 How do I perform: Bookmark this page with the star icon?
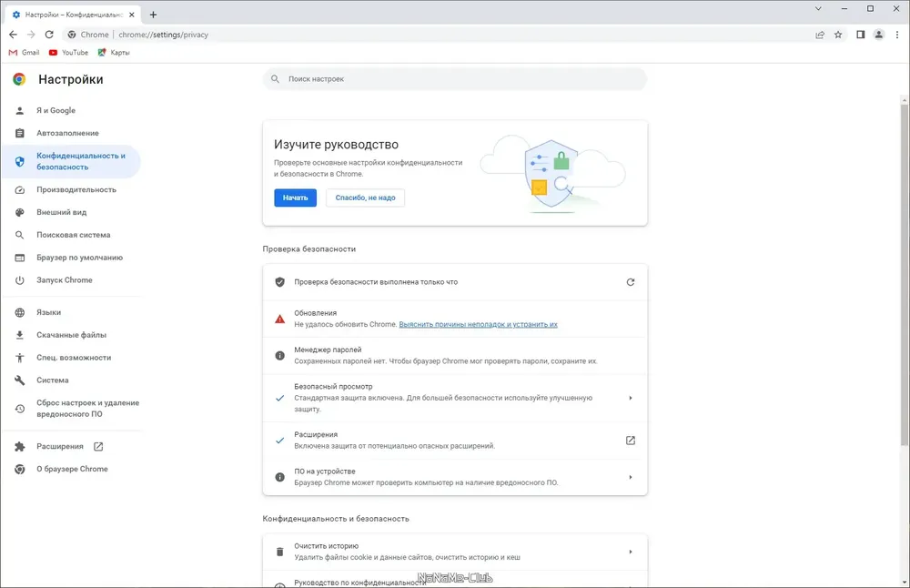[x=838, y=35]
